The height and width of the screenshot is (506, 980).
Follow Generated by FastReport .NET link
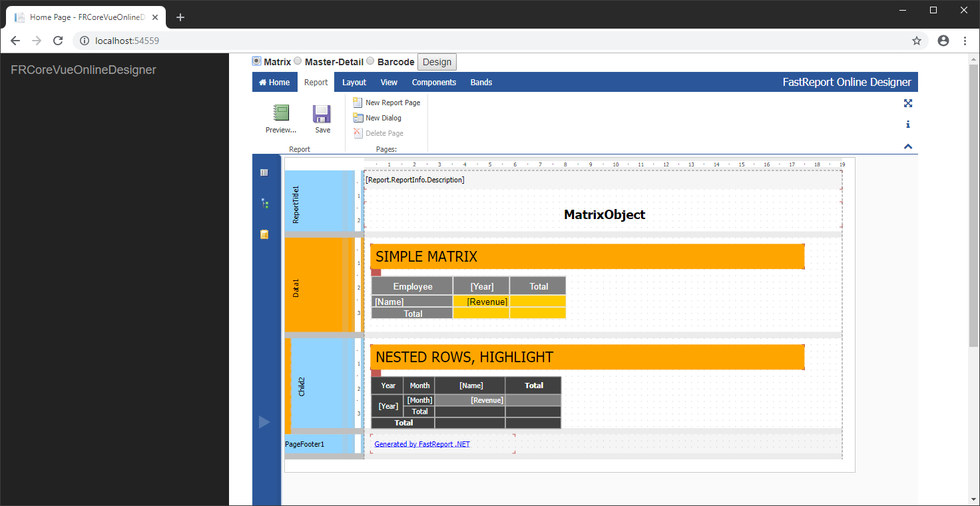click(x=422, y=444)
